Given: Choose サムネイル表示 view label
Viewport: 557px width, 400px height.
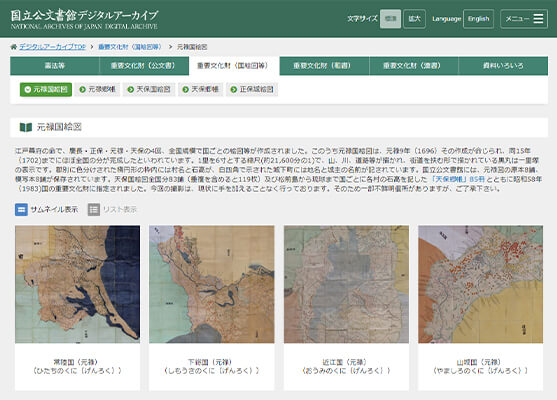Looking at the screenshot, I should point(54,210).
